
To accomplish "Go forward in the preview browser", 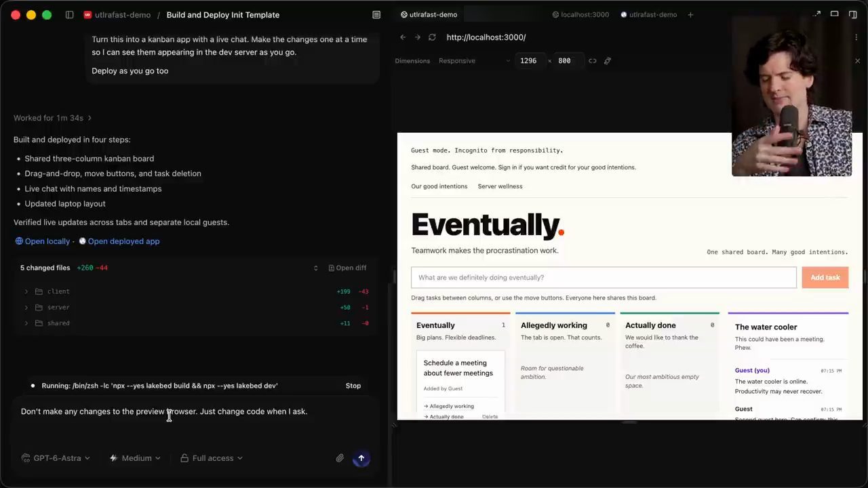I will [417, 37].
